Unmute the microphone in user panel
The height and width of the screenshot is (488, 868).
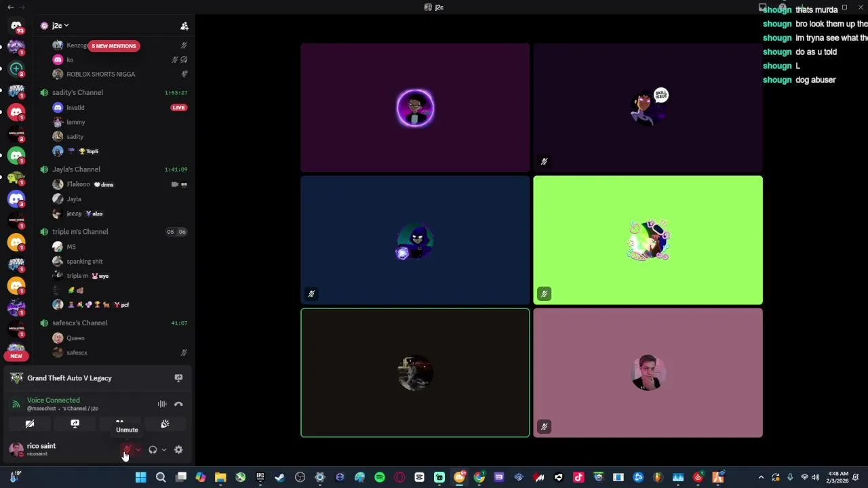127,450
